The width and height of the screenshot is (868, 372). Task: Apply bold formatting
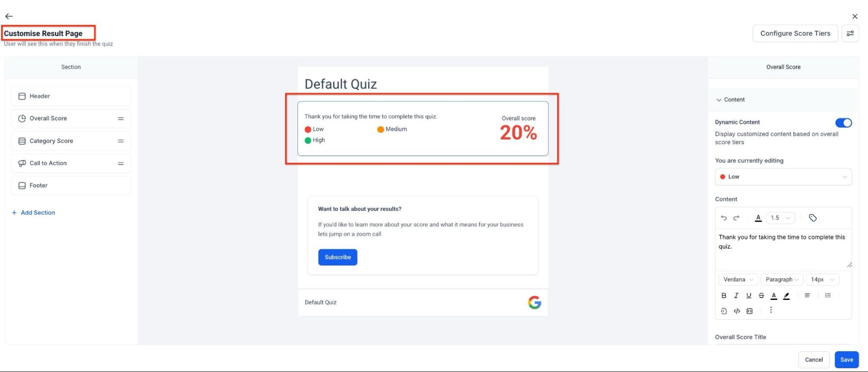coord(724,296)
